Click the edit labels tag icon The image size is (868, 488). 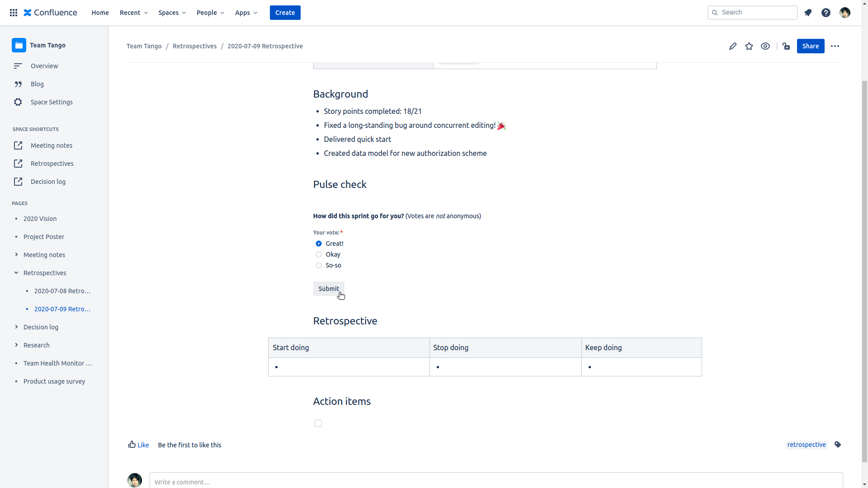838,445
